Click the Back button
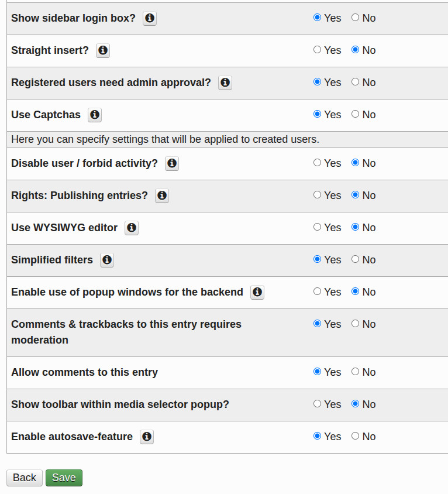 tap(24, 478)
